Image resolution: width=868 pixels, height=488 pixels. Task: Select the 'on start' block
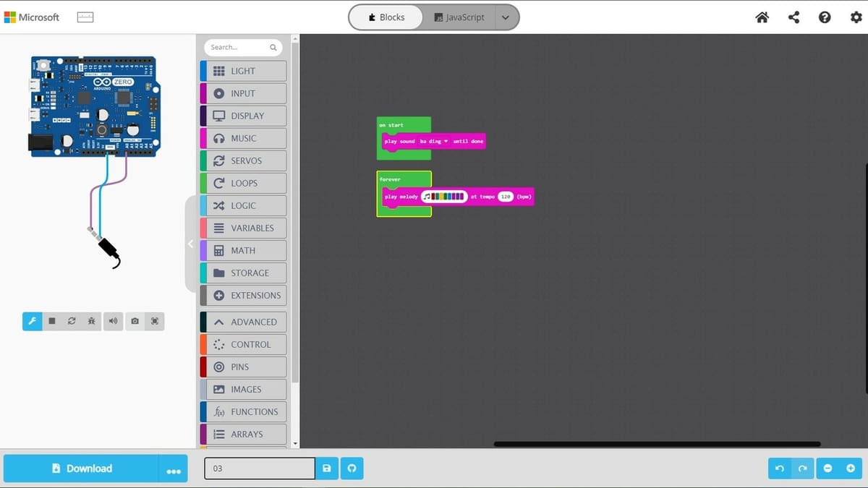(391, 125)
